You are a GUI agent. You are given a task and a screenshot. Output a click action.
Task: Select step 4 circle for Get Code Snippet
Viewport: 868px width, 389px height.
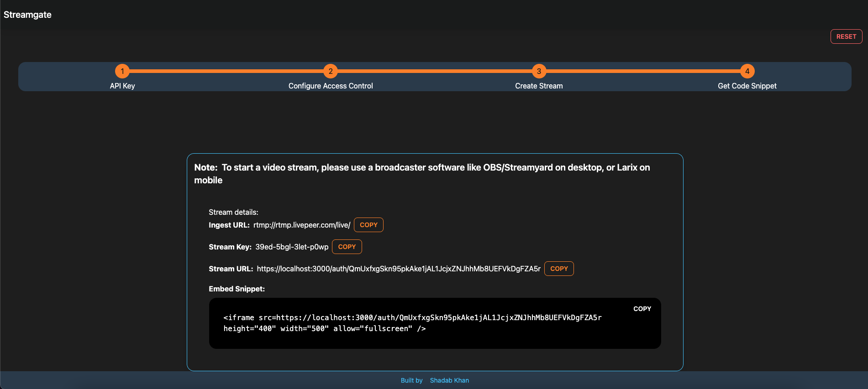point(747,71)
